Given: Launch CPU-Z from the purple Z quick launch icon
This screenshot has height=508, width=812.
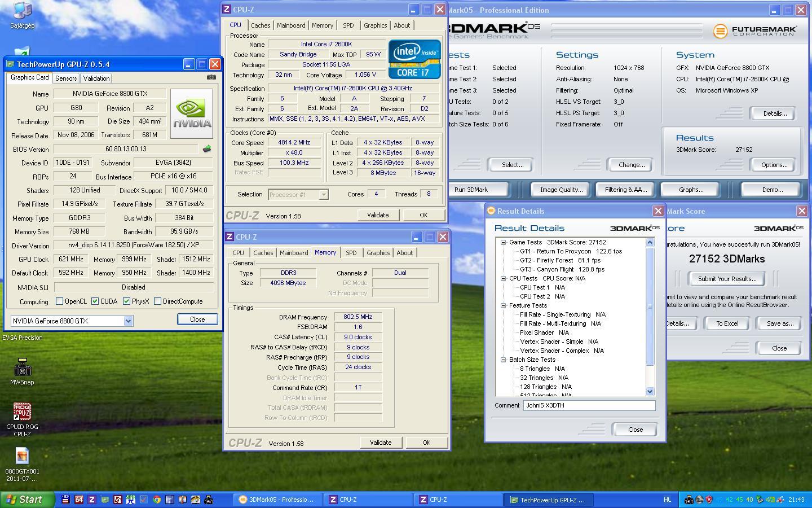Looking at the screenshot, I should [92, 500].
